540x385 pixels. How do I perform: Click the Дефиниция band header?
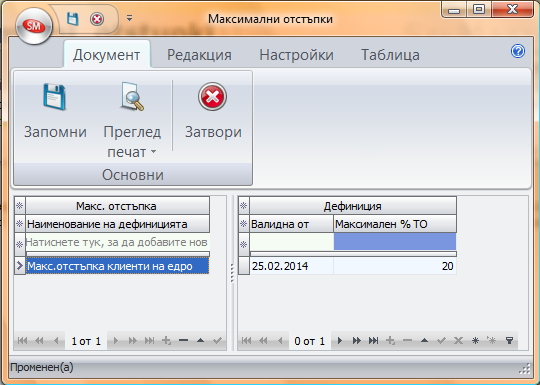[353, 206]
